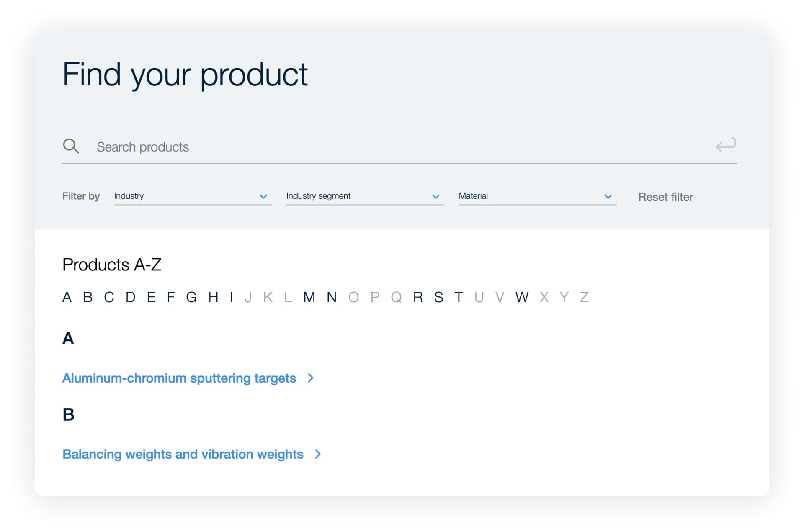Open the Industry filter dropdown
The width and height of the screenshot is (804, 532).
pyautogui.click(x=188, y=196)
